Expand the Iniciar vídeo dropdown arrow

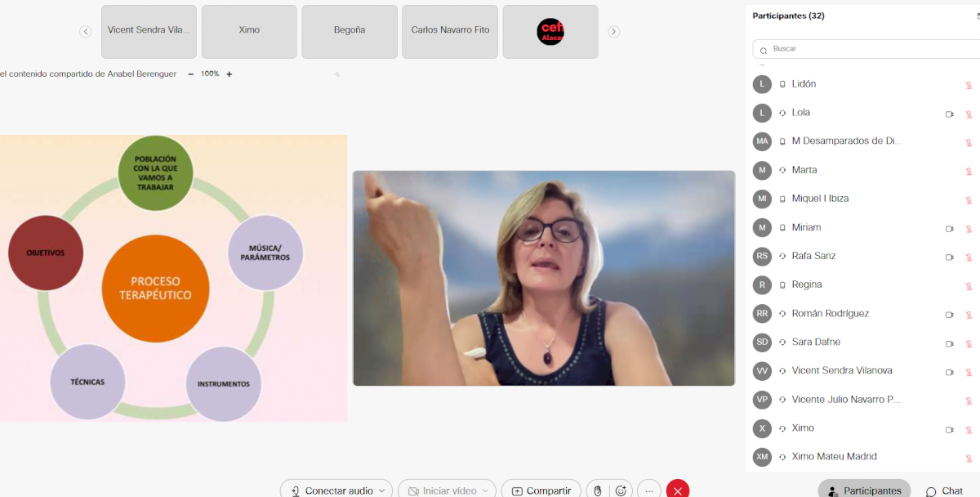pyautogui.click(x=485, y=490)
